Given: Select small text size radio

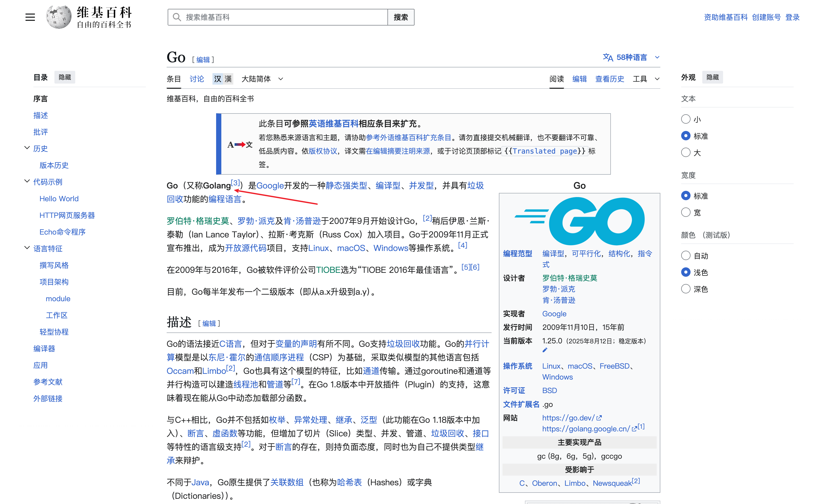Looking at the screenshot, I should (x=686, y=119).
